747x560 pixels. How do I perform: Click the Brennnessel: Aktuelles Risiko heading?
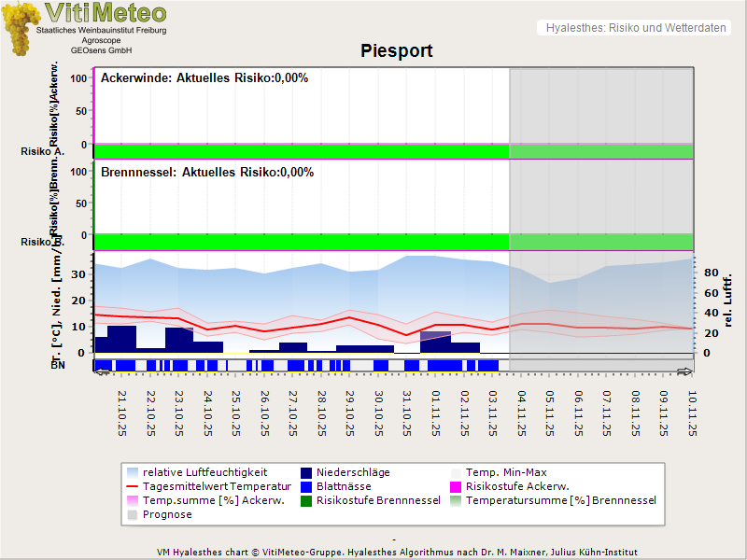206,173
